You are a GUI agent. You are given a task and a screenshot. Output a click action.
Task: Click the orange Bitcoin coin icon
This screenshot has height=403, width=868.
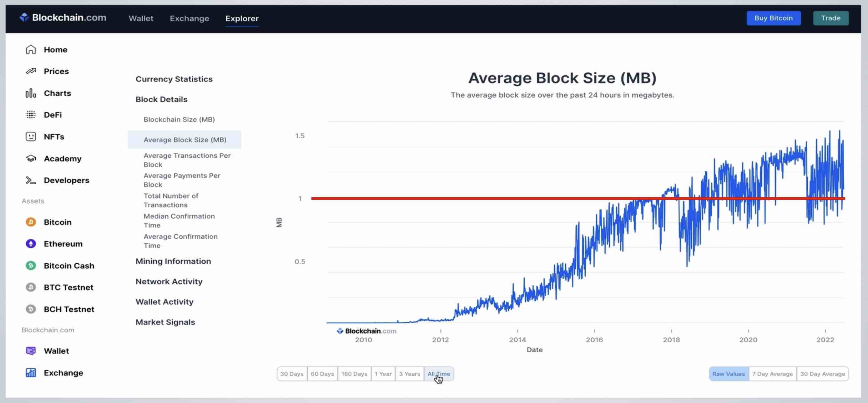(x=31, y=222)
